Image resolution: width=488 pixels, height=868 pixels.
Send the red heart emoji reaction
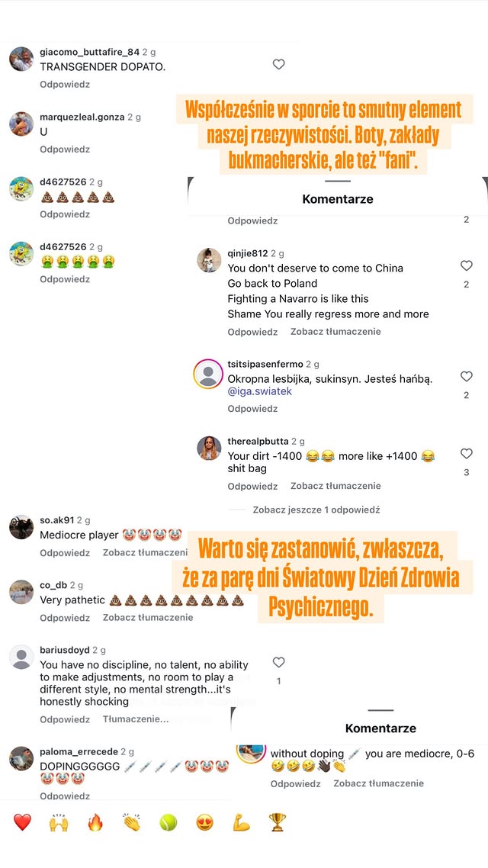pyautogui.click(x=22, y=822)
